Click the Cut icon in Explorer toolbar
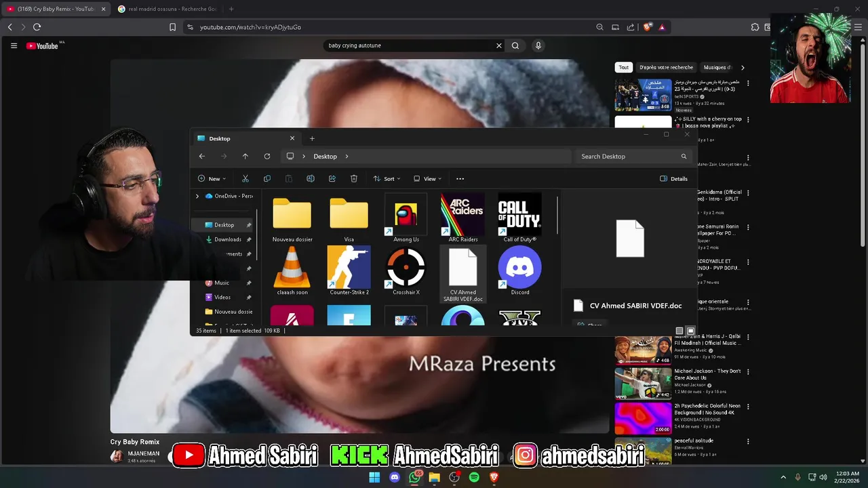The width and height of the screenshot is (868, 488). tap(245, 179)
